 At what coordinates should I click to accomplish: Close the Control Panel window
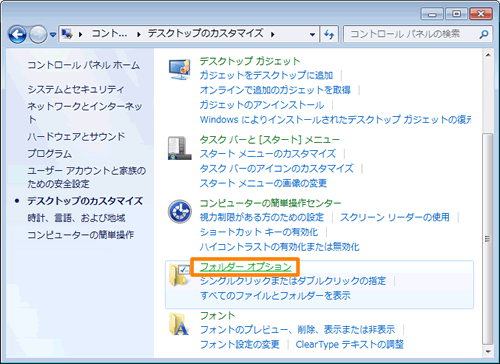(481, 14)
